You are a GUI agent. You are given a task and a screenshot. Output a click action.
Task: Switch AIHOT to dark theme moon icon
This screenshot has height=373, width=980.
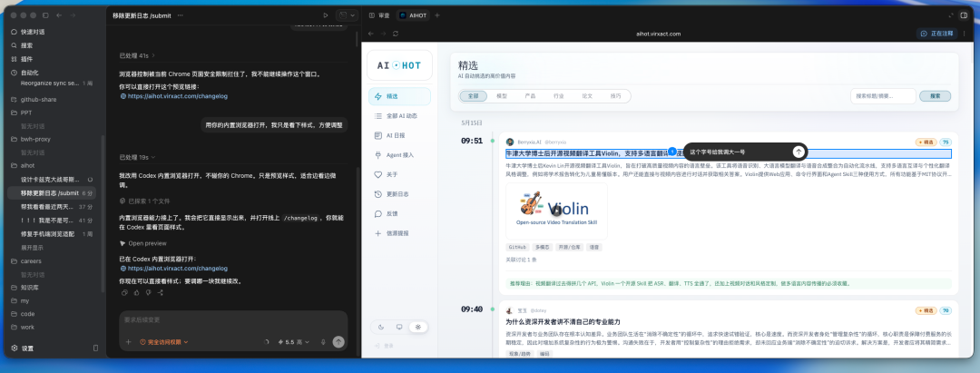click(381, 327)
